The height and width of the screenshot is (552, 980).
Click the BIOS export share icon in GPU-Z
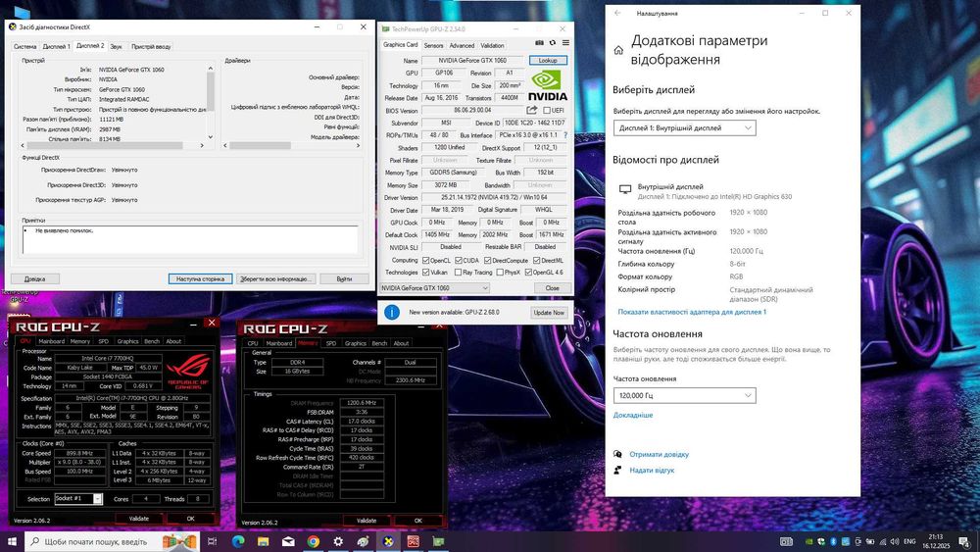pos(532,110)
